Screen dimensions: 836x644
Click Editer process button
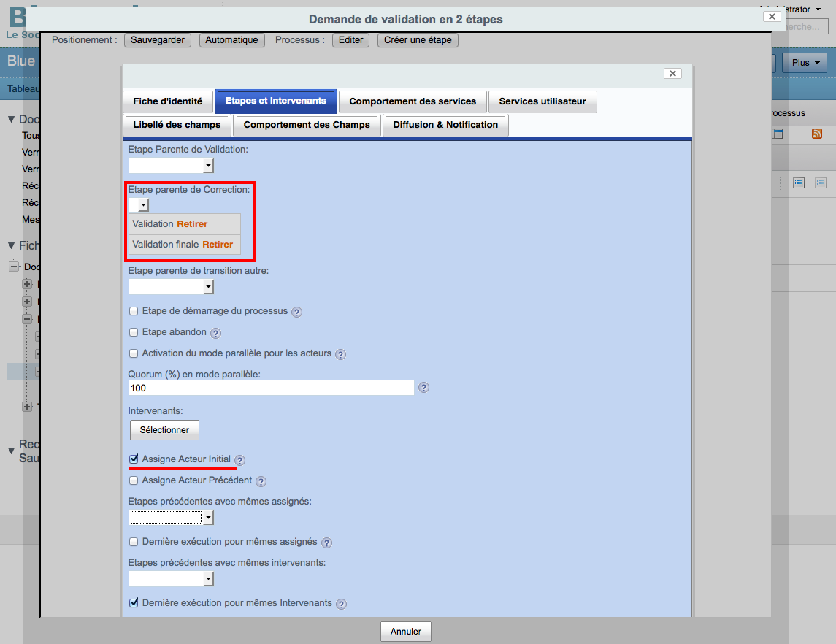point(350,40)
